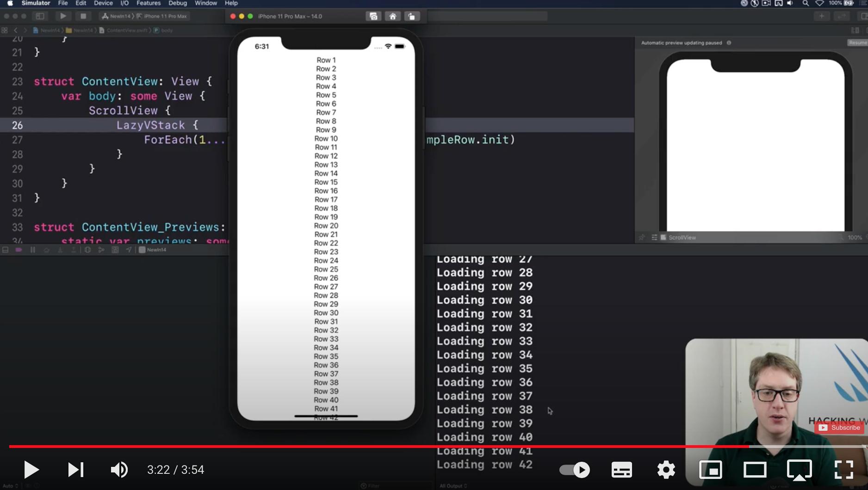868x490 pixels.
Task: Open YouTube video settings gear
Action: [666, 470]
